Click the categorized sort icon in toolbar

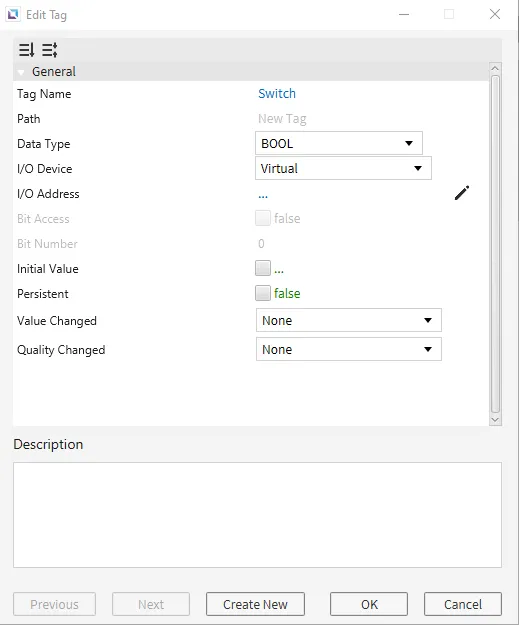26,50
